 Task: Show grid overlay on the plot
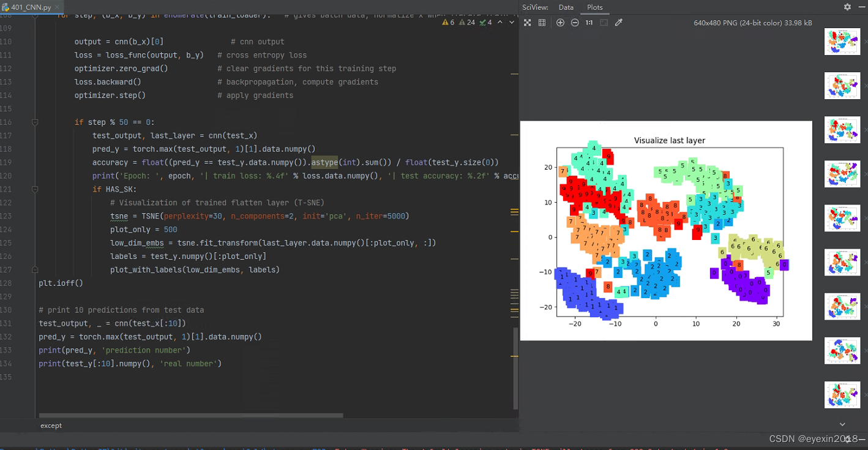tap(542, 23)
